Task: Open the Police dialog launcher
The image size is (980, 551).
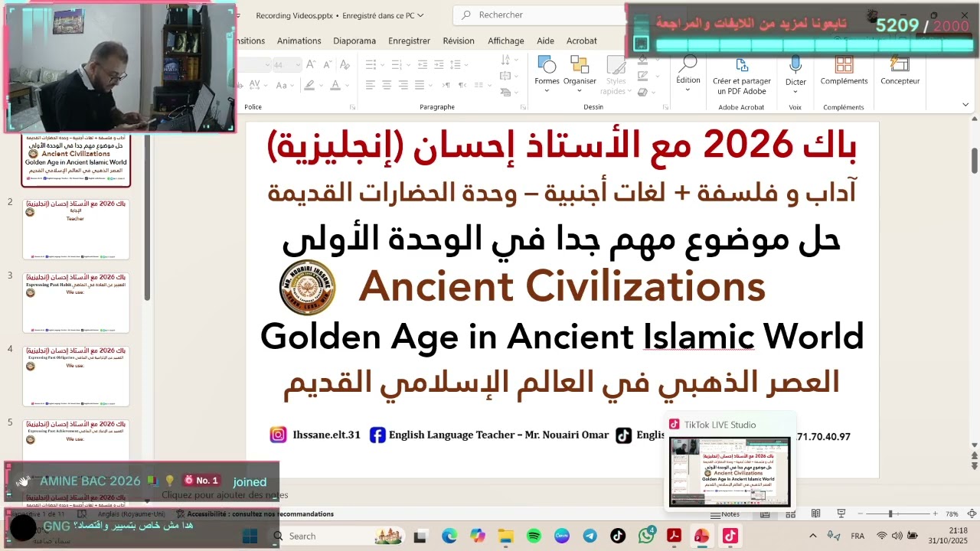Action: click(x=352, y=107)
